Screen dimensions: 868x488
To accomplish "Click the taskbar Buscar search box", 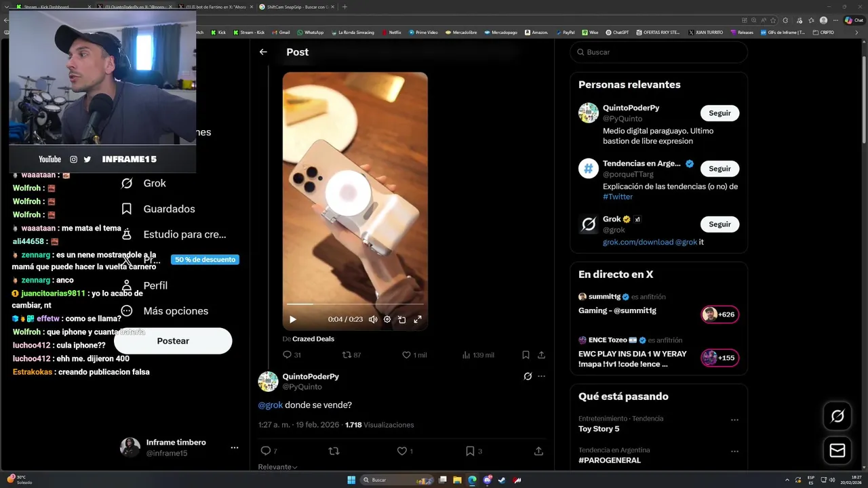I will coord(397,480).
